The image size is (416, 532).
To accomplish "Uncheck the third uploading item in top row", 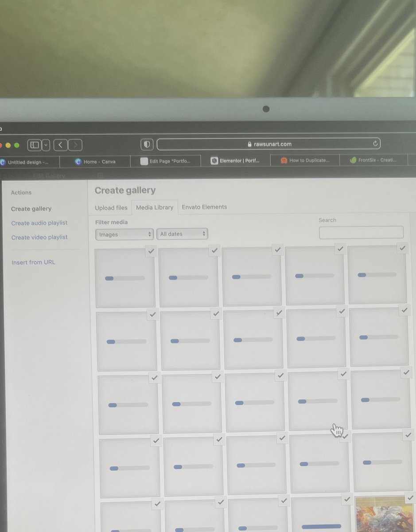I will click(278, 250).
